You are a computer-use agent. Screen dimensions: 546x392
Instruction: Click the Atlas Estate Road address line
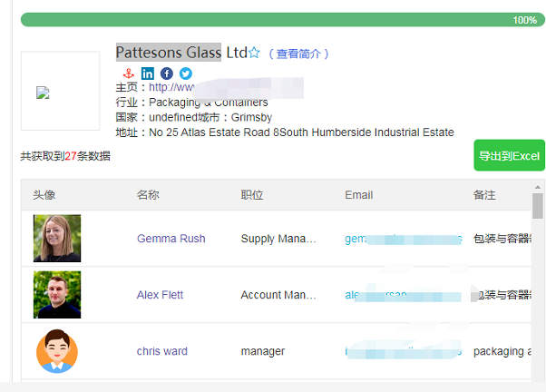point(301,132)
